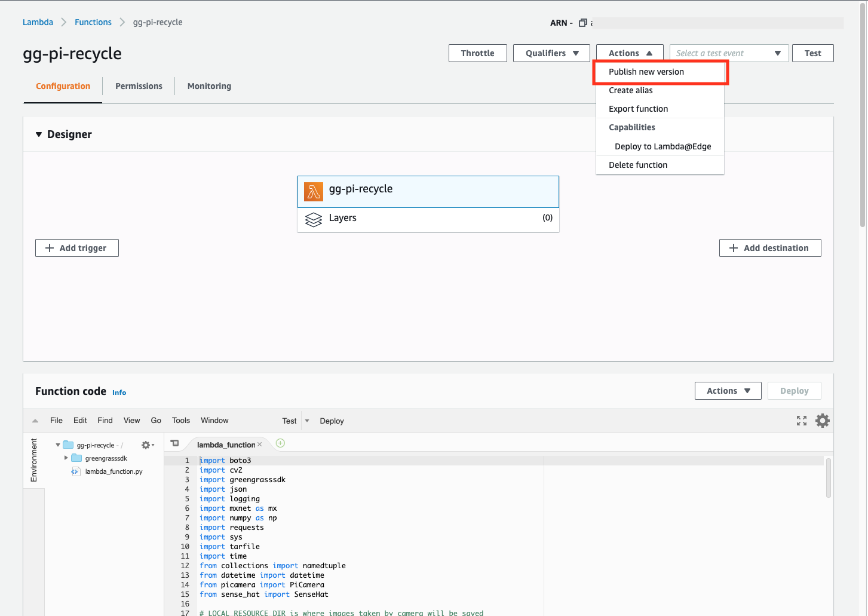Click the Throttle button
Image resolution: width=868 pixels, height=616 pixels.
[x=478, y=53]
